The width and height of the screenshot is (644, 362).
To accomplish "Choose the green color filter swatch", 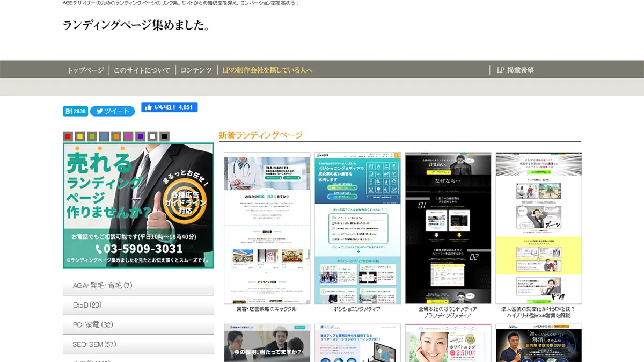I will pyautogui.click(x=92, y=136).
